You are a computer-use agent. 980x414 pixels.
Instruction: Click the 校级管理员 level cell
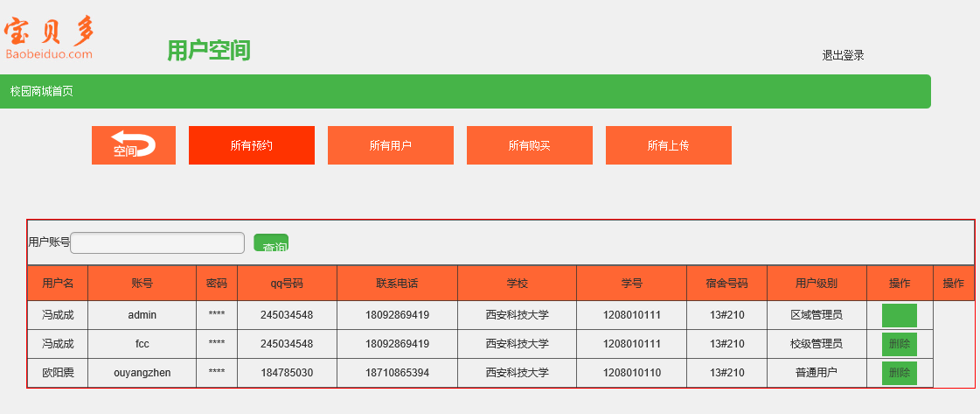pyautogui.click(x=817, y=344)
